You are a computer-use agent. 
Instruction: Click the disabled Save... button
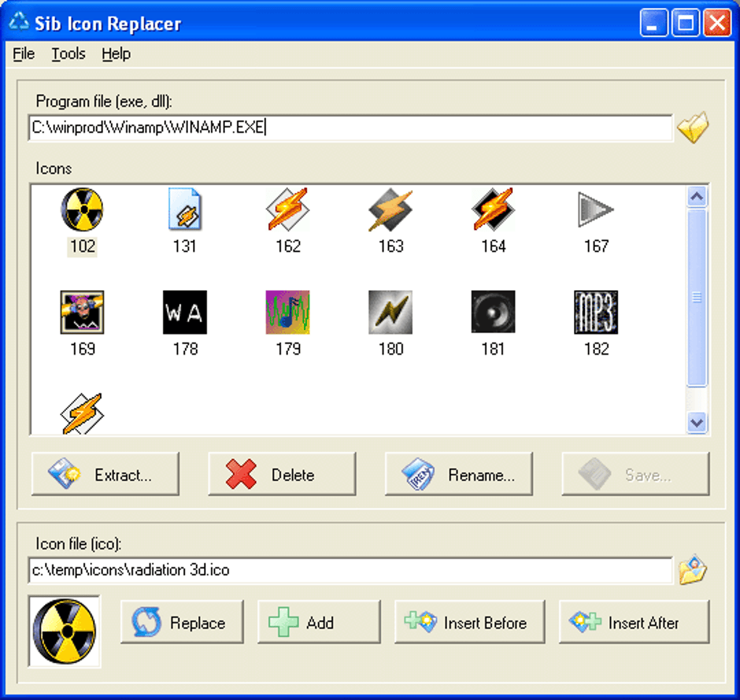[x=636, y=474]
